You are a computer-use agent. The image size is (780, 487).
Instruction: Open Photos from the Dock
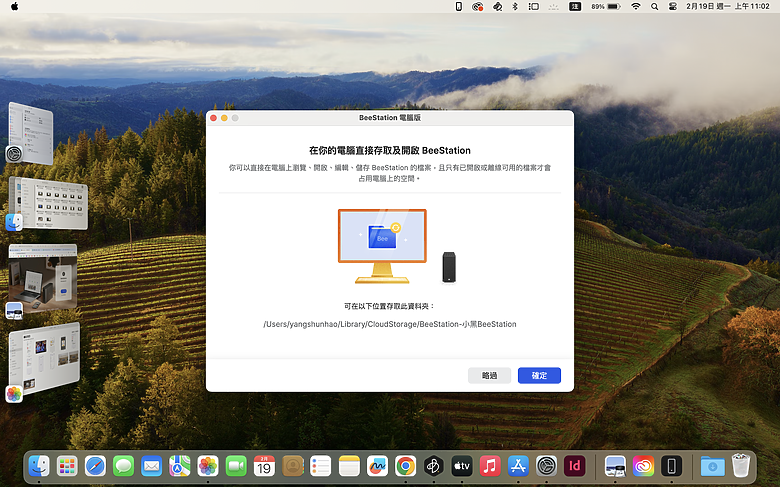[208, 466]
